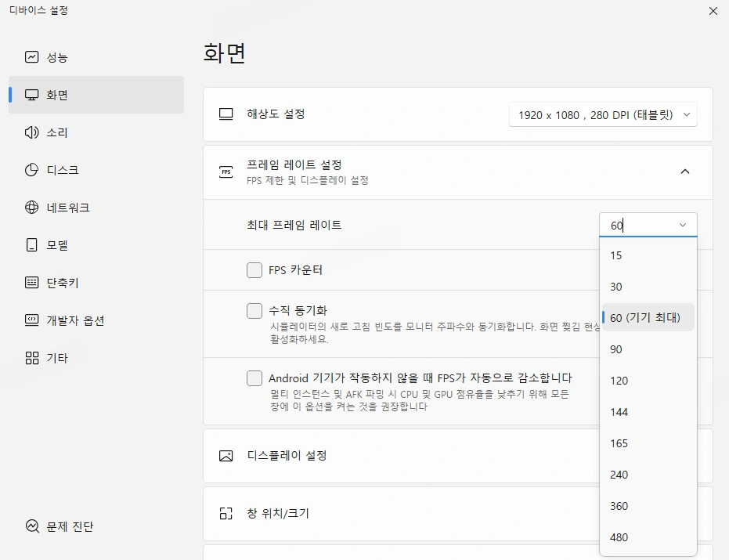729x560 pixels.
Task: Click the 성능 performance chart icon
Action: click(x=31, y=57)
